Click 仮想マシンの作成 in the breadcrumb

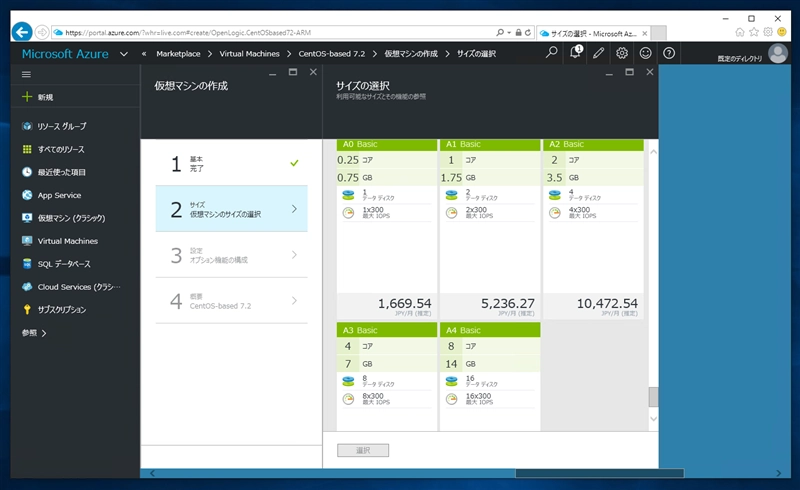(x=411, y=54)
